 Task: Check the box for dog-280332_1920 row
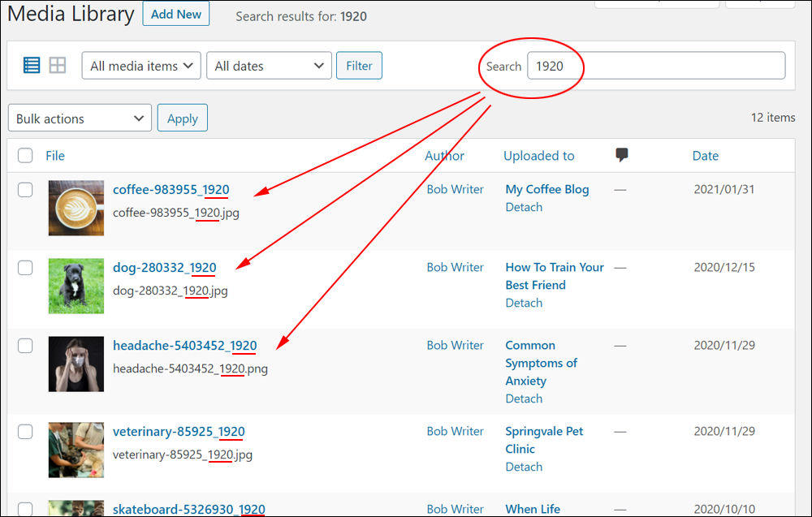click(25, 268)
